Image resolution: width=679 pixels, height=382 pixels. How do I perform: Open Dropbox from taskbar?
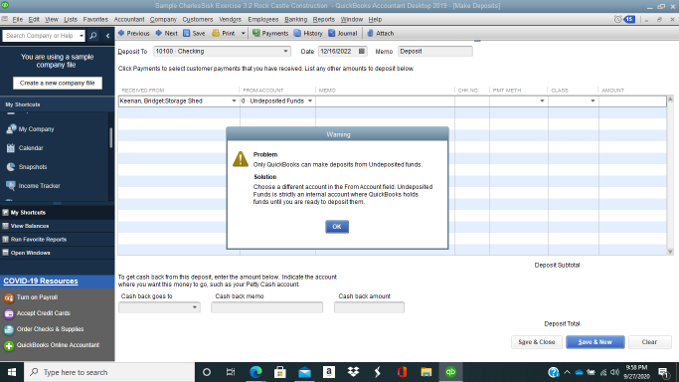pyautogui.click(x=353, y=372)
